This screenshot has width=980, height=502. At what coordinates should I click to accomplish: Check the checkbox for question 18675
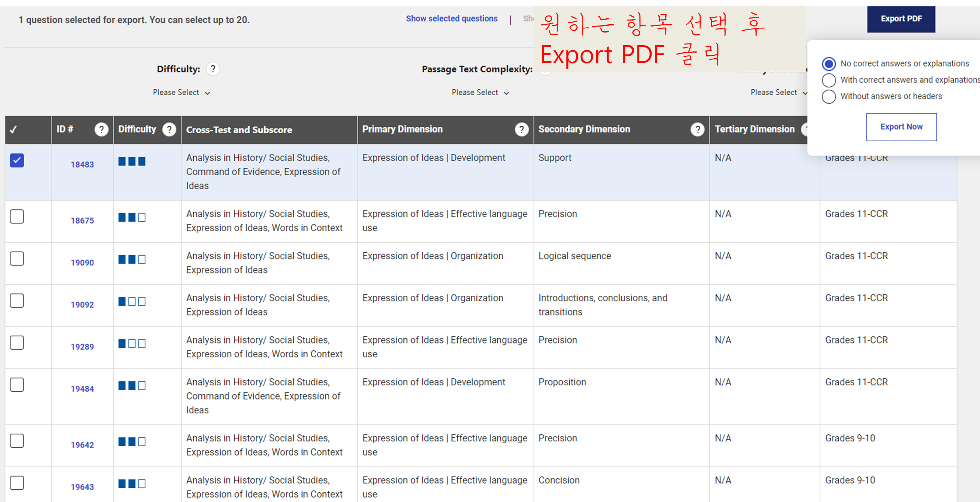point(17,216)
